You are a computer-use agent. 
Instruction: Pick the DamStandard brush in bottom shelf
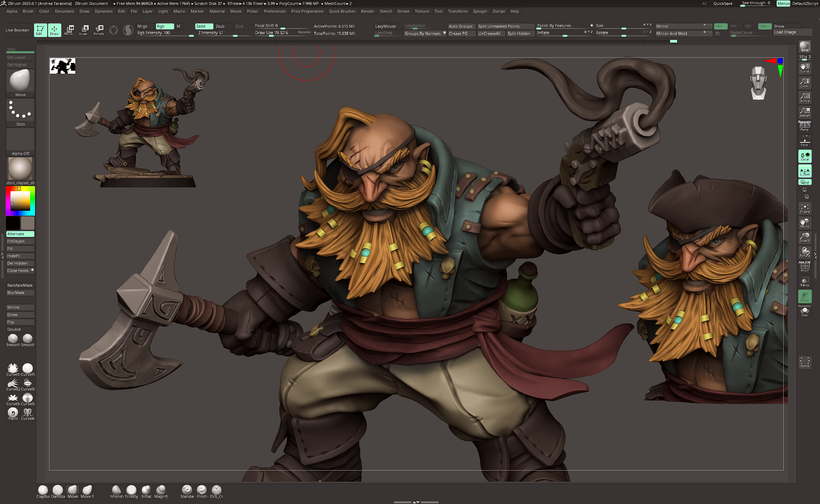click(58, 491)
